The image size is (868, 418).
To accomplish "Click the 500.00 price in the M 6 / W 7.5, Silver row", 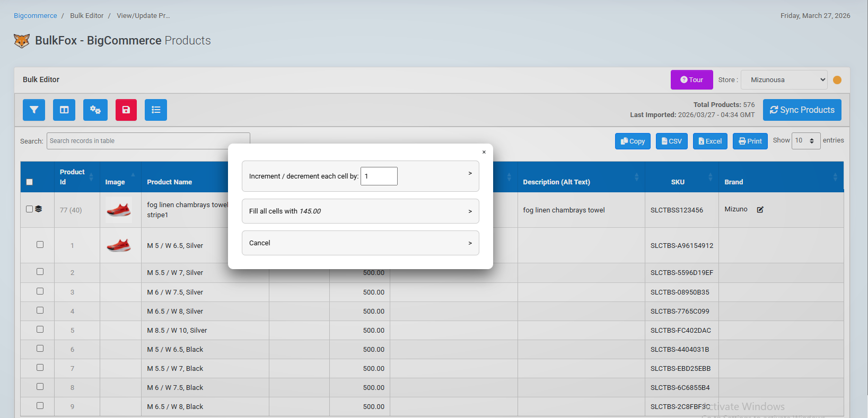I will click(374, 292).
